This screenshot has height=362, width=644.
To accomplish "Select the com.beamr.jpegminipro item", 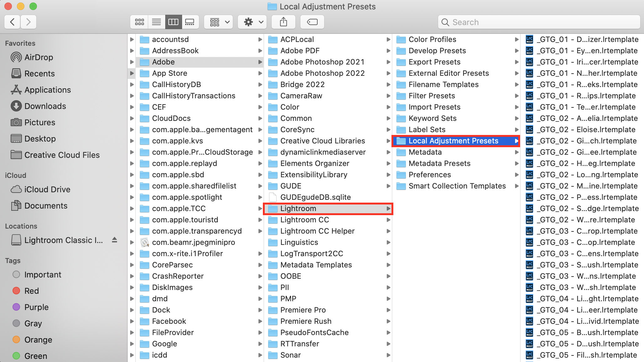I will (x=200, y=242).
